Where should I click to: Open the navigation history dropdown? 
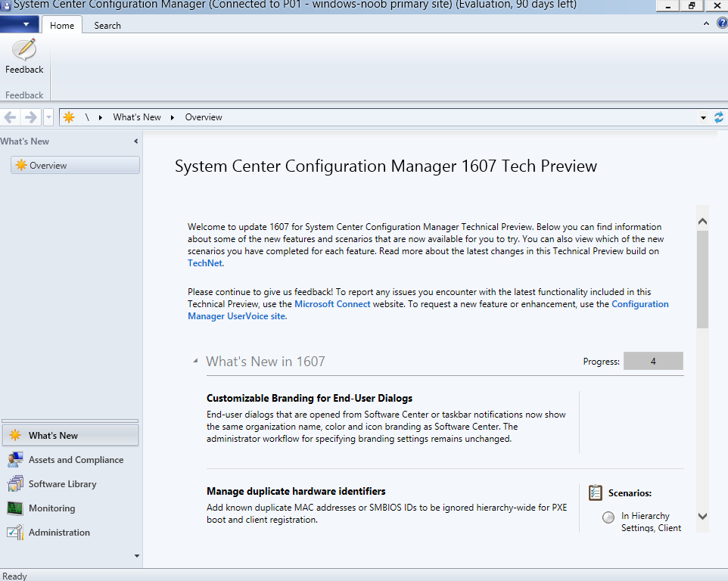point(48,117)
